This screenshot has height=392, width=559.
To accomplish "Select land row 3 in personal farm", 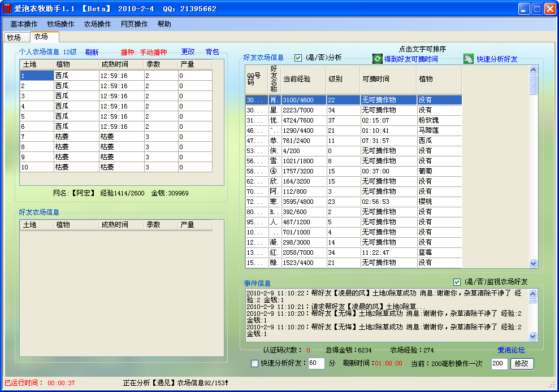I will 116,96.
